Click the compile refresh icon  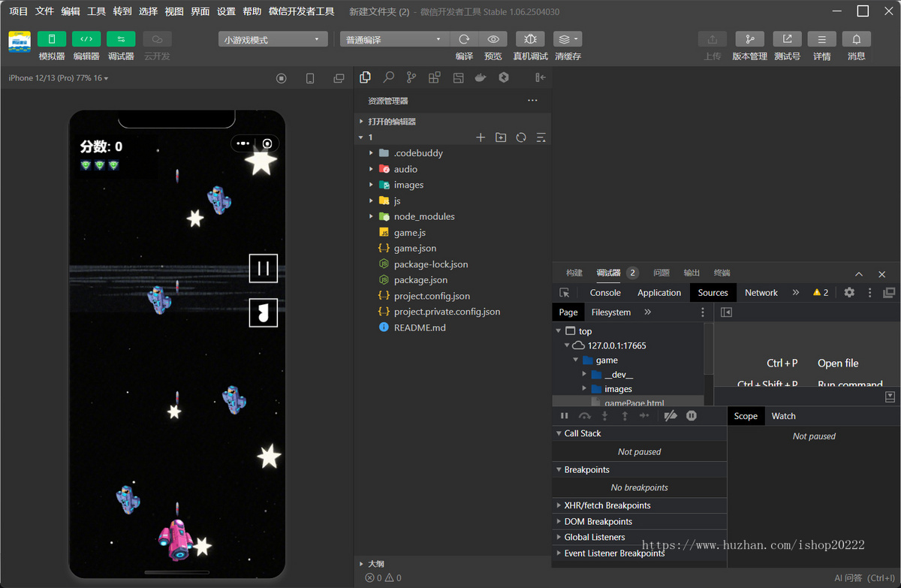coord(464,39)
